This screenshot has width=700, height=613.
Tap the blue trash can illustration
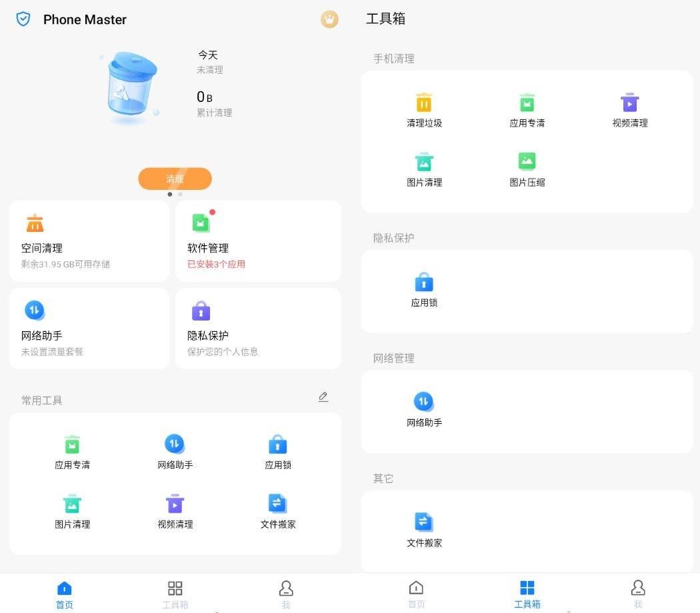(x=131, y=87)
